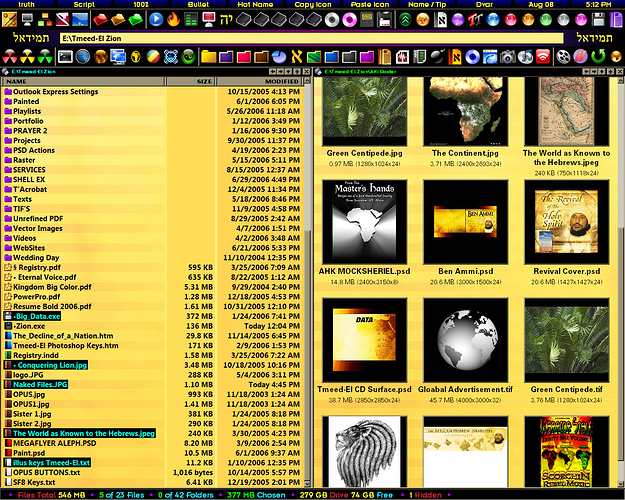Select the Revival Cover.psd thumbnail
The image size is (625, 500).
click(566, 222)
